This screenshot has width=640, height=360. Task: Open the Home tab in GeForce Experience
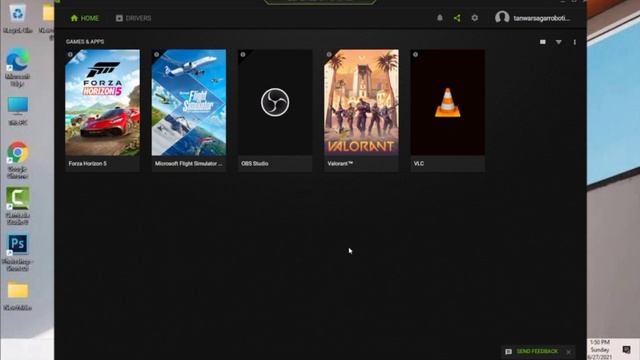pos(84,18)
